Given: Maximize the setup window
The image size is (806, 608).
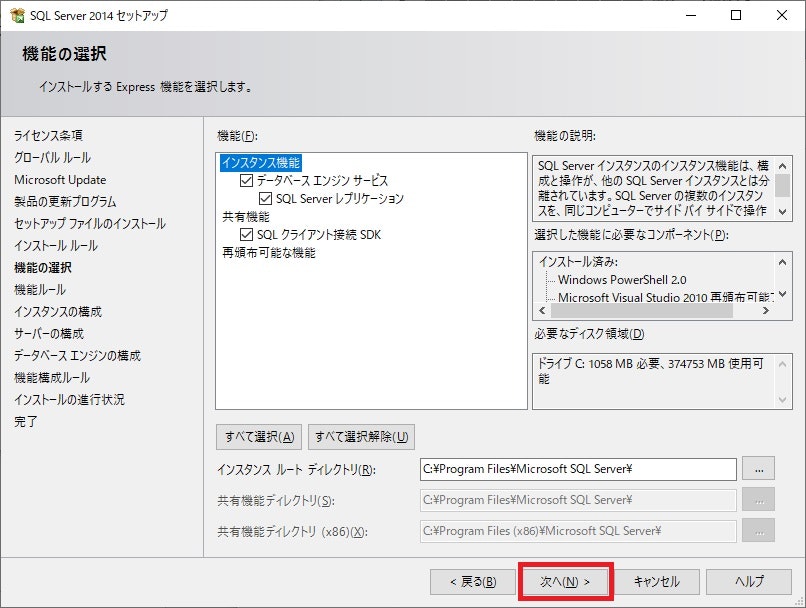Looking at the screenshot, I should click(x=736, y=15).
